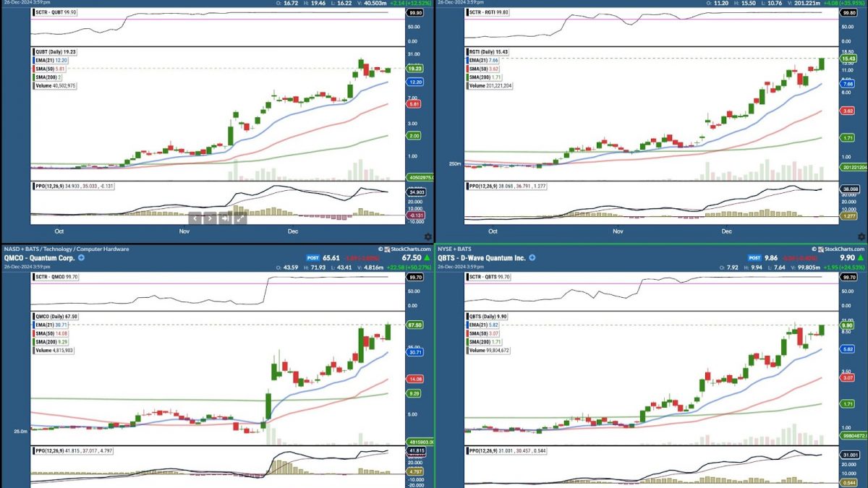Viewport: 868px width, 488px height.
Task: Click EMA(21) 12.20 legend in QUBT chart
Action: [x=52, y=61]
